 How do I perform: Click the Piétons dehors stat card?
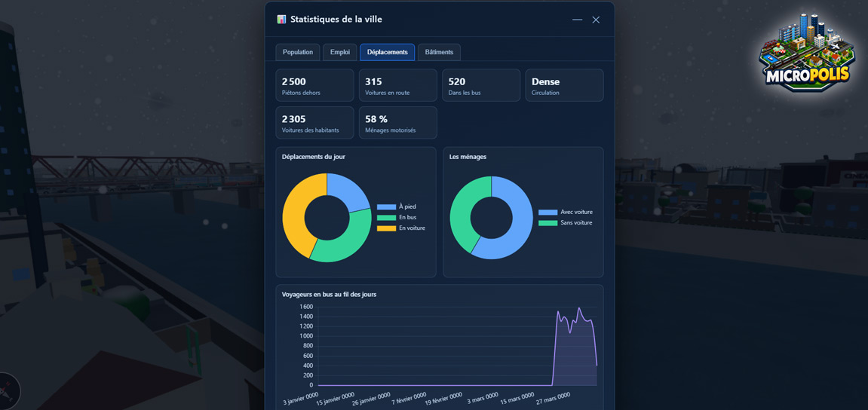[x=314, y=85]
